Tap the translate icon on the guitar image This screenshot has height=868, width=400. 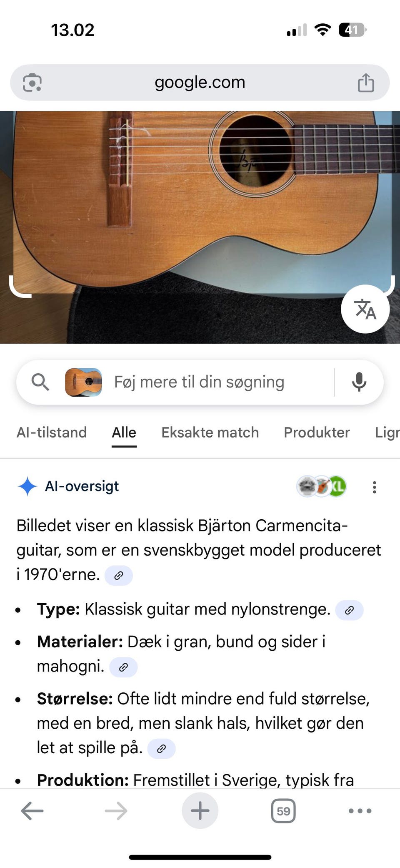pyautogui.click(x=365, y=309)
